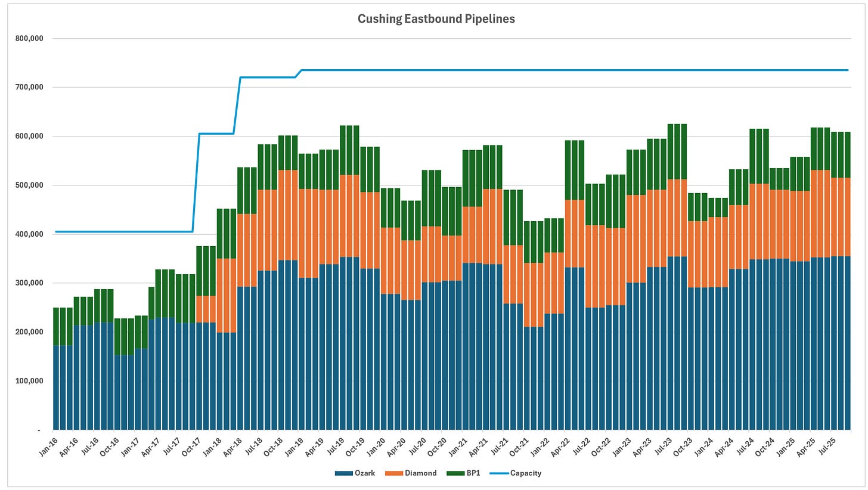868x490 pixels.
Task: Click the chart title "Cushing Eastbound Pipelines"
Action: [x=436, y=19]
